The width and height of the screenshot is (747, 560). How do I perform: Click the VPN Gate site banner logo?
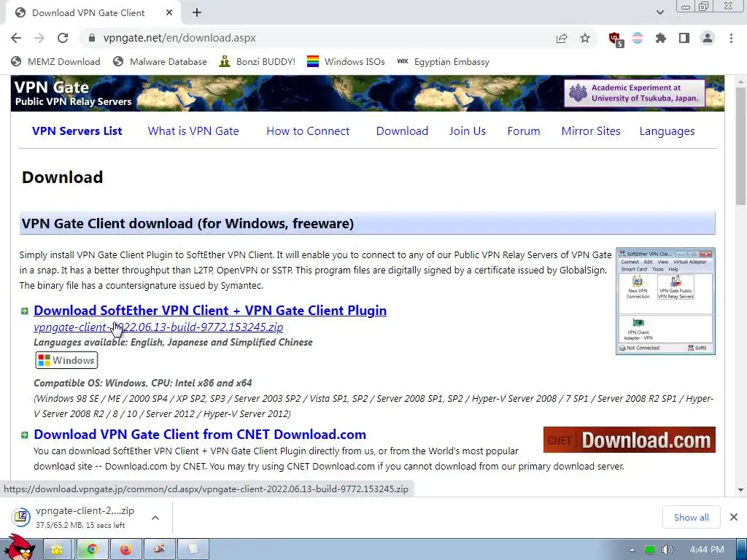pyautogui.click(x=73, y=93)
